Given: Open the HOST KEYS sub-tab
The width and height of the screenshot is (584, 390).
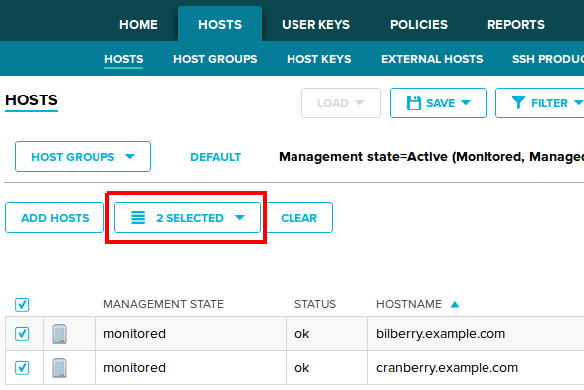Looking at the screenshot, I should (319, 59).
